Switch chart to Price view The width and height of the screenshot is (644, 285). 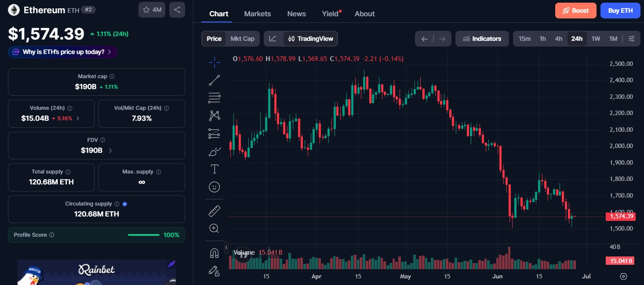pyautogui.click(x=214, y=39)
